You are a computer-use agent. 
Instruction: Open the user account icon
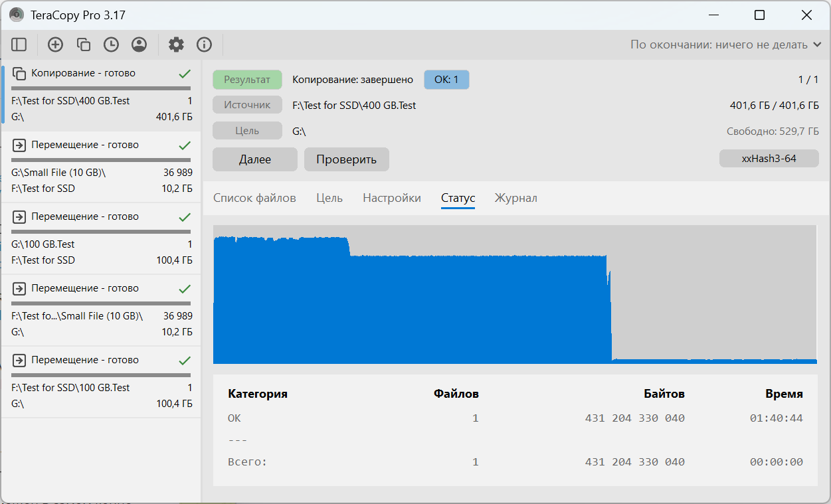[x=139, y=44]
